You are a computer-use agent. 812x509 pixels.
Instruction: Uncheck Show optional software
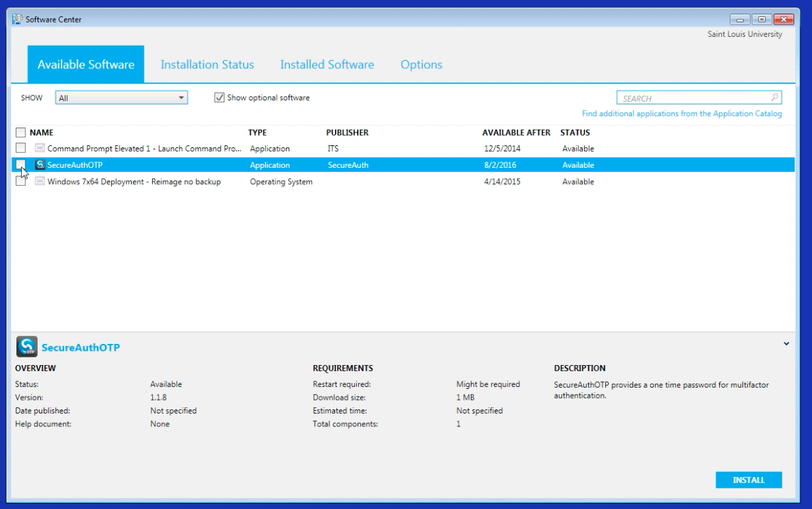pyautogui.click(x=219, y=98)
